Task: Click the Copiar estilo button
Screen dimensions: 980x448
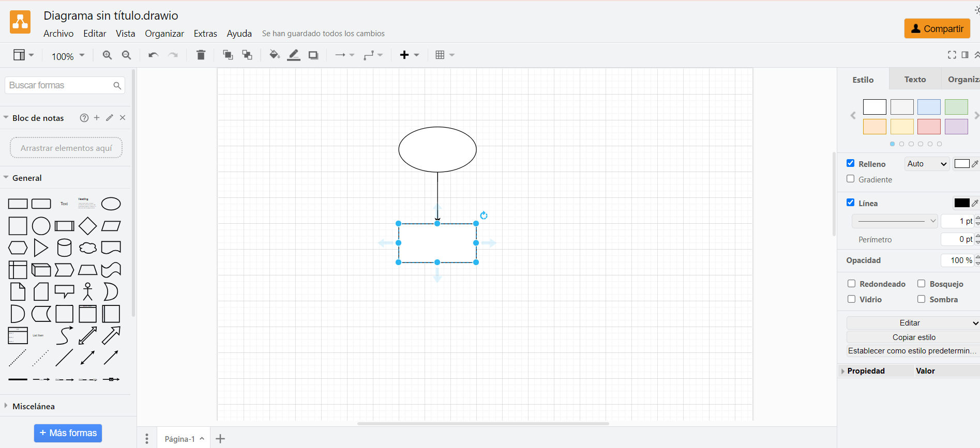Action: [x=913, y=337]
